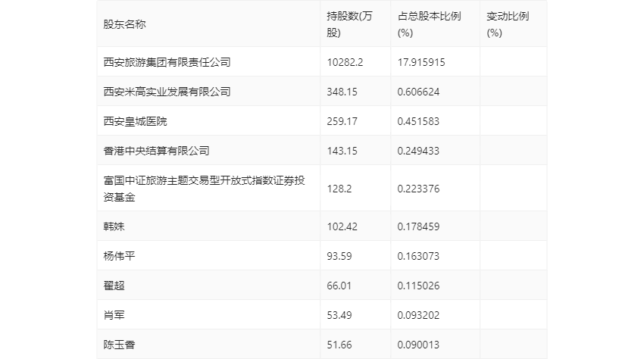The width and height of the screenshot is (644, 359).
Task: Select shareholder 肖军
Action: [x=114, y=315]
